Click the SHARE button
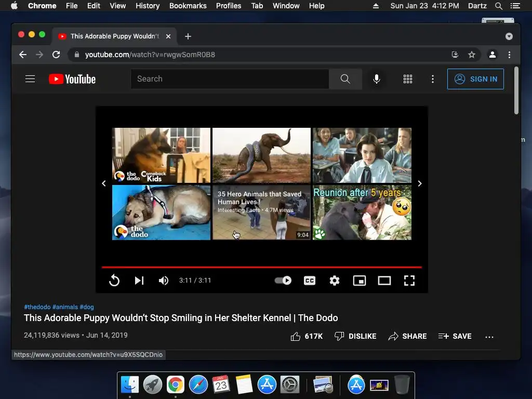Viewport: 532px width, 399px height. coord(407,336)
